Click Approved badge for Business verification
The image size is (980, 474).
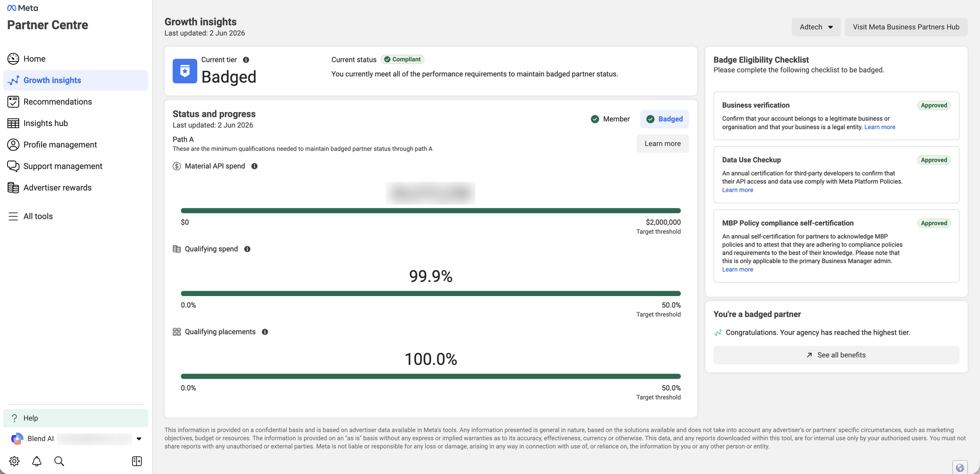pyautogui.click(x=934, y=105)
